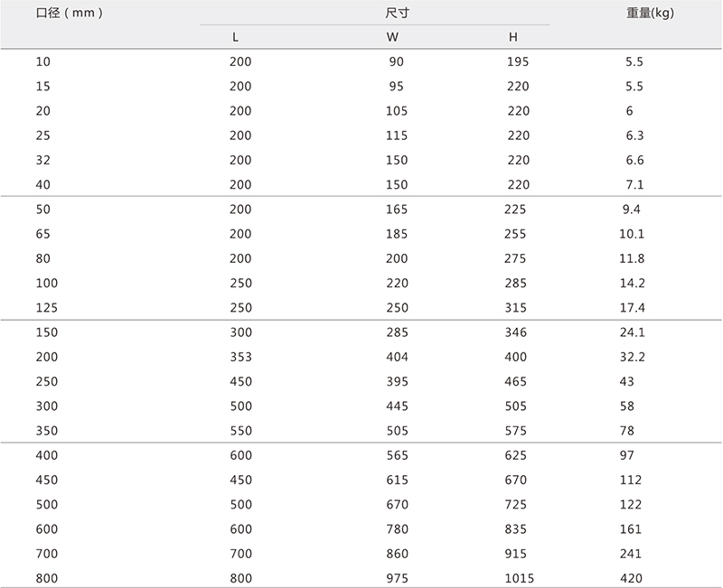
Task: Click the H value 1015 in the 800 row
Action: click(x=519, y=578)
